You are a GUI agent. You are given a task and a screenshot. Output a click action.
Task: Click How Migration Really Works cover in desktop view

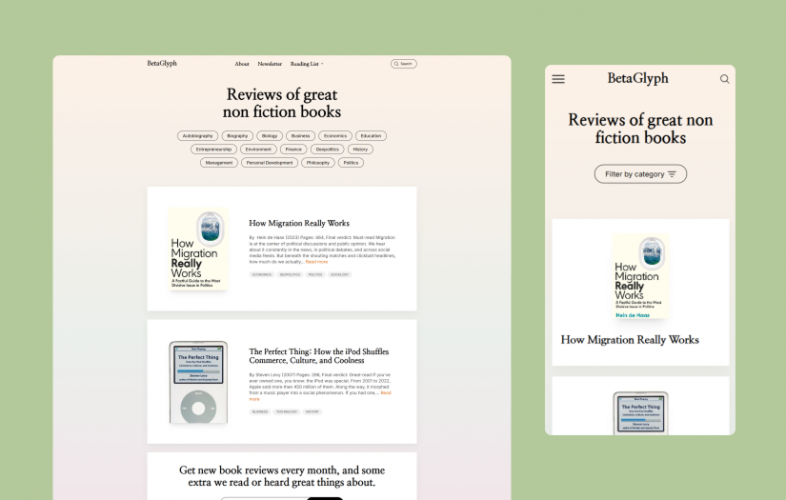pyautogui.click(x=199, y=249)
